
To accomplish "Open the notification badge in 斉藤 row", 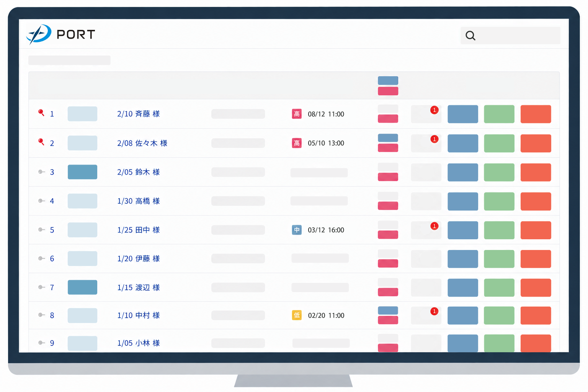I will 434,110.
